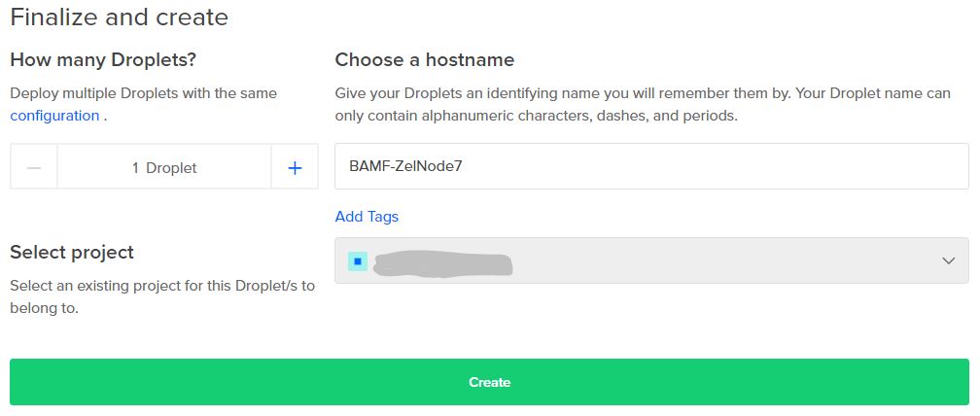The height and width of the screenshot is (416, 980).
Task: Open the Select project dropdown box
Action: click(651, 260)
